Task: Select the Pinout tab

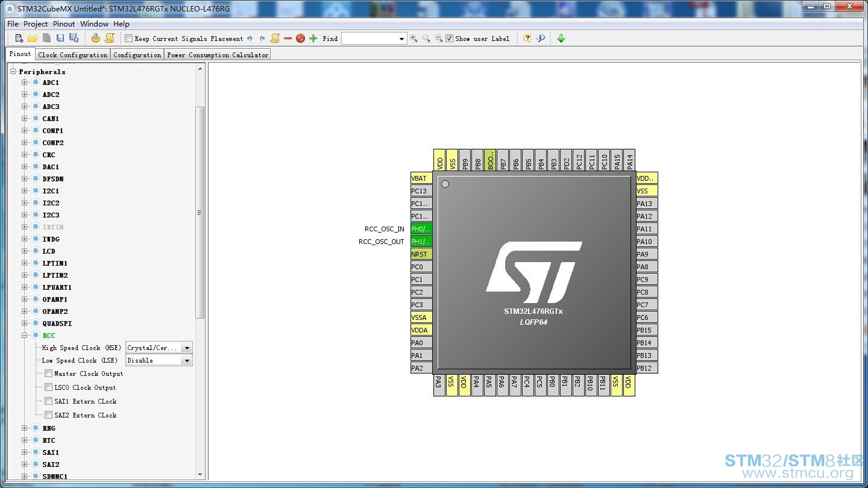Action: point(20,54)
